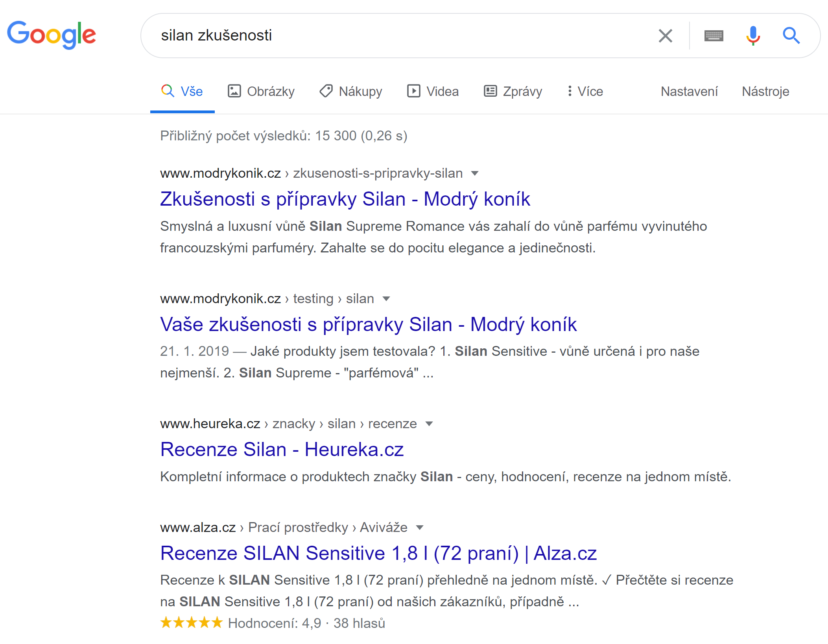The width and height of the screenshot is (828, 644).
Task: Start voice search with the microphone icon
Action: [x=753, y=36]
